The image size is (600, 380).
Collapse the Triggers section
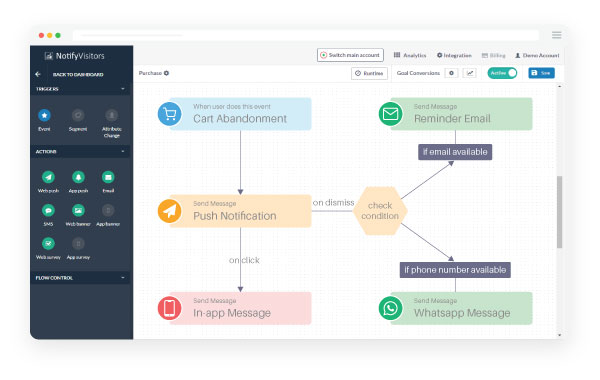click(x=123, y=89)
